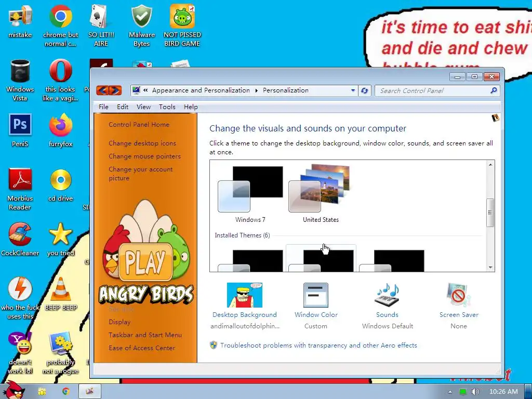Open 'who the fuck uses this' icon
This screenshot has width=532, height=399.
pos(20,299)
